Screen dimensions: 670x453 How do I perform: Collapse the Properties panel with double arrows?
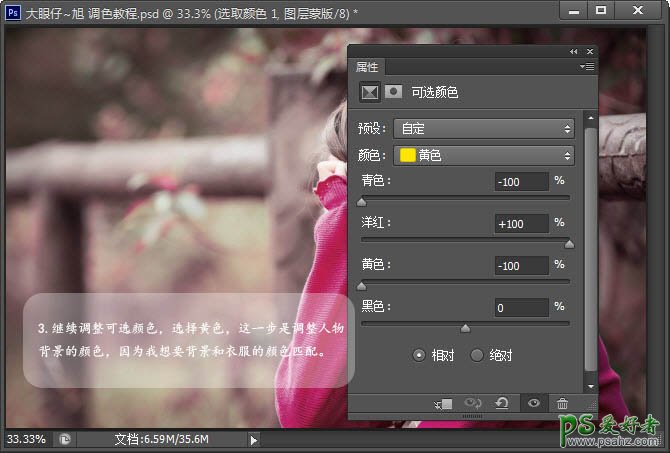574,51
